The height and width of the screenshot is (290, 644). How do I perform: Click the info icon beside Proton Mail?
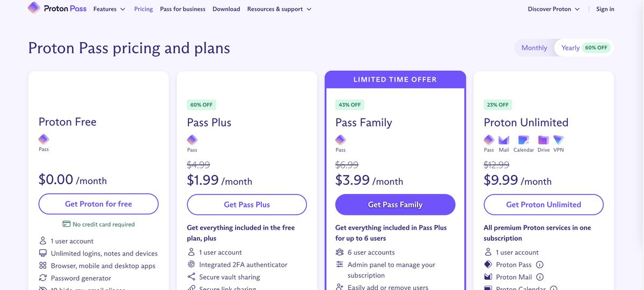540,277
